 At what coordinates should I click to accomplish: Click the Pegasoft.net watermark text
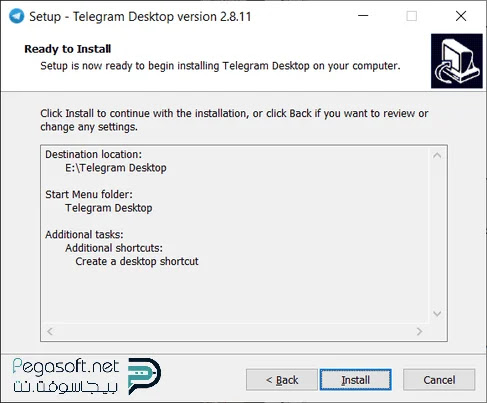click(x=66, y=366)
